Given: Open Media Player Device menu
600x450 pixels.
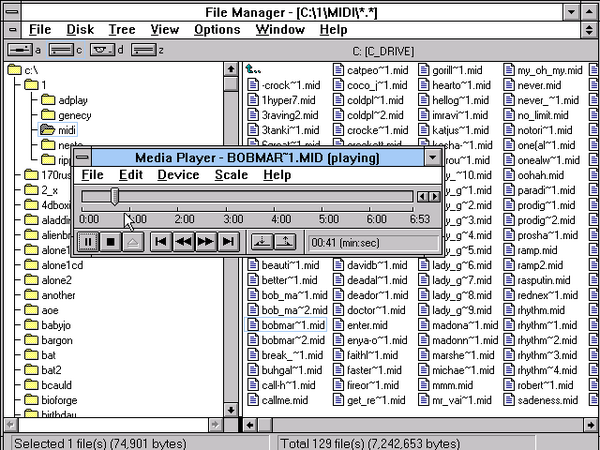Looking at the screenshot, I should [x=178, y=175].
